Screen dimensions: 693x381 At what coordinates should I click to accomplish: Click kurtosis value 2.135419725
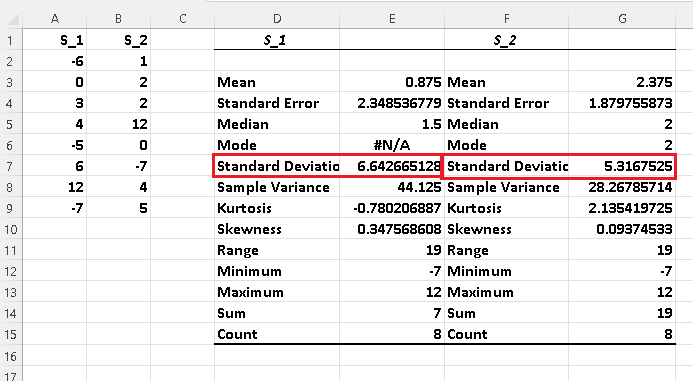630,209
